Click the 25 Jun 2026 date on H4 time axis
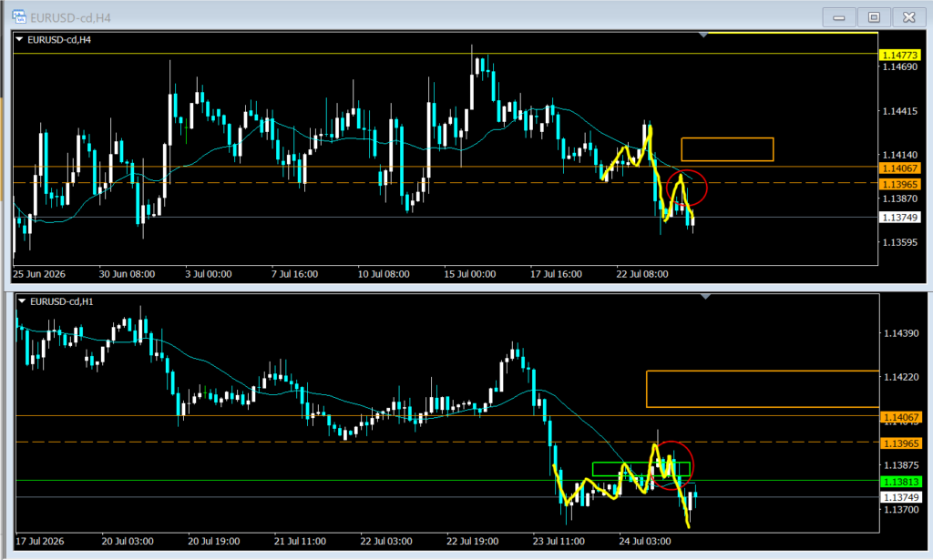This screenshot has height=560, width=933. click(x=39, y=274)
